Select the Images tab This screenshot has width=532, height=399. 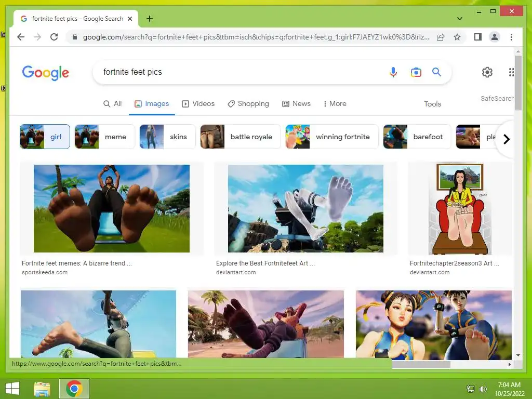pos(152,104)
